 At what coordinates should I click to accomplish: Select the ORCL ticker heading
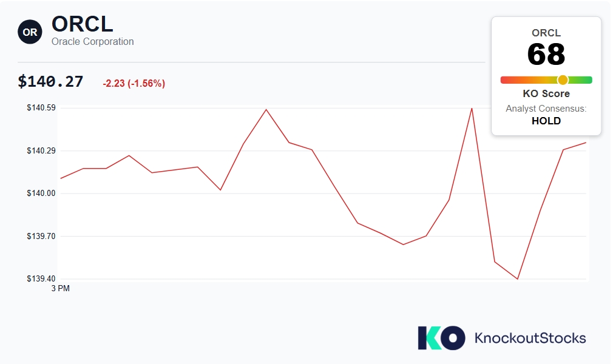point(82,24)
